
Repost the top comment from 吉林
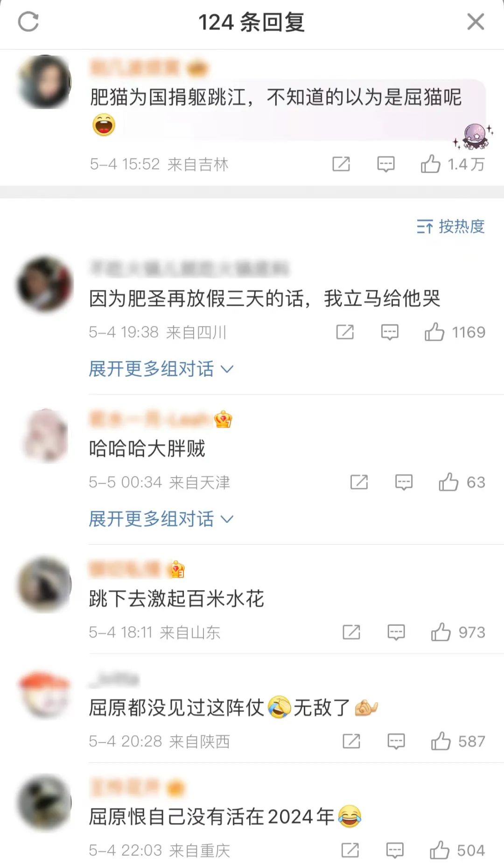point(341,164)
